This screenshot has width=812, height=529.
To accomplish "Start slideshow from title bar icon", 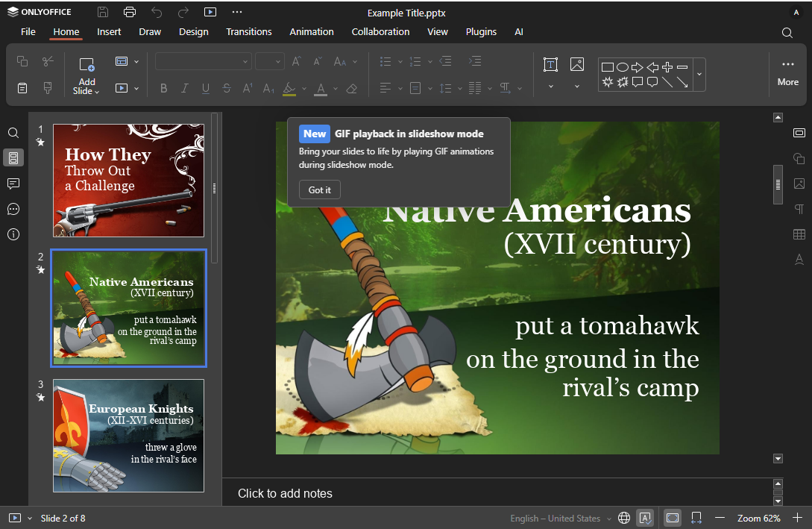I will click(x=210, y=12).
